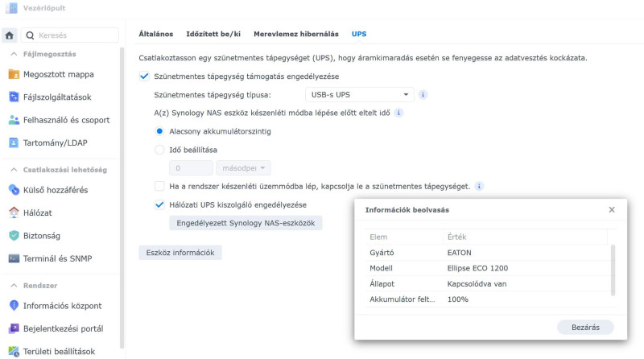
Task: Switch to the Általános tab
Action: [155, 34]
